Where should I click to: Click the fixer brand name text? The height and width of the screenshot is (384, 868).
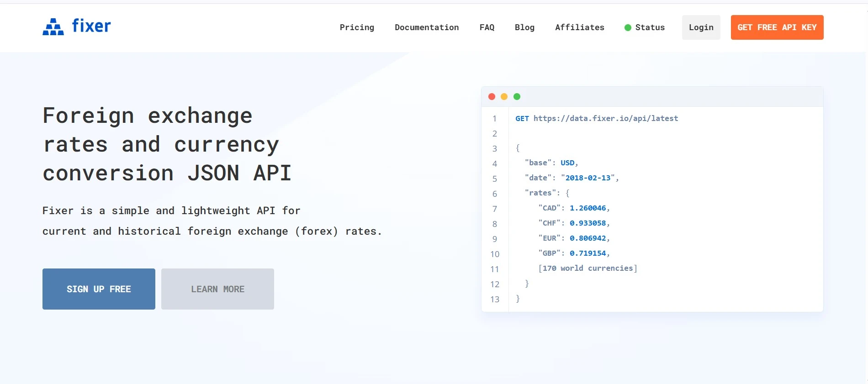pos(91,26)
